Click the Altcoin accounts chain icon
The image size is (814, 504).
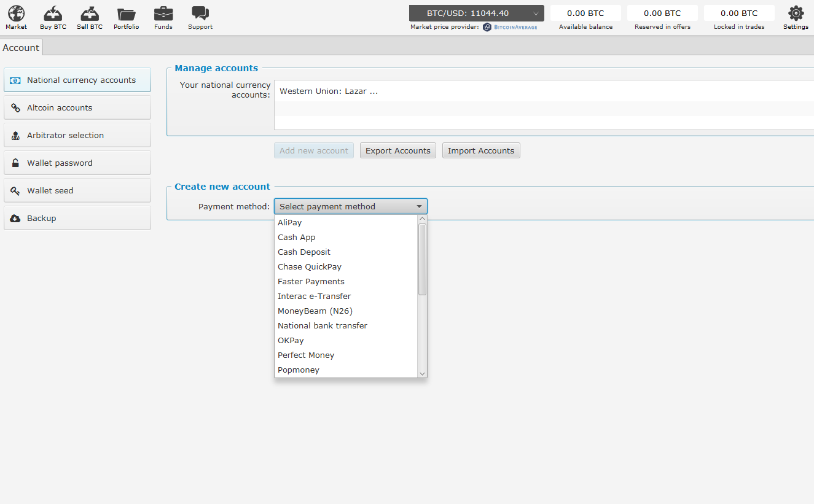click(x=15, y=108)
